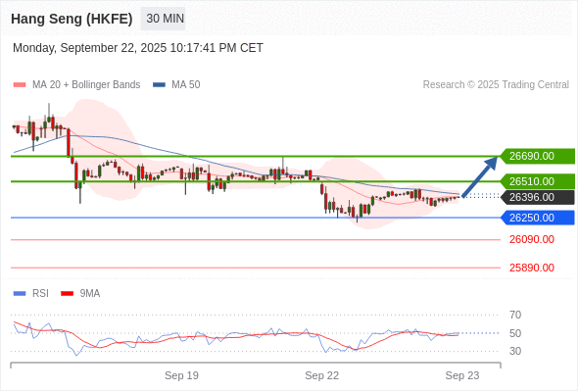Viewport: 578px width, 392px height.
Task: Toggle the red 9MA legend marker
Action: click(x=67, y=294)
